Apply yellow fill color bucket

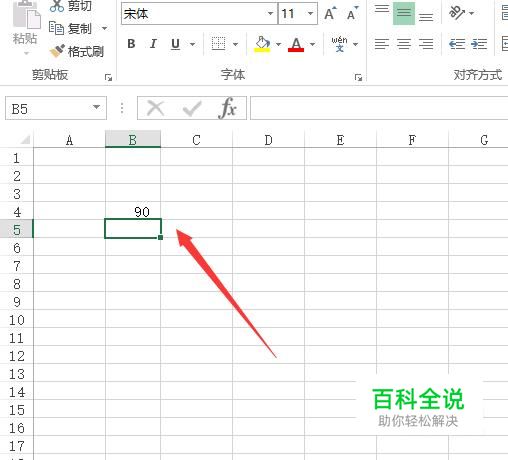(x=262, y=44)
